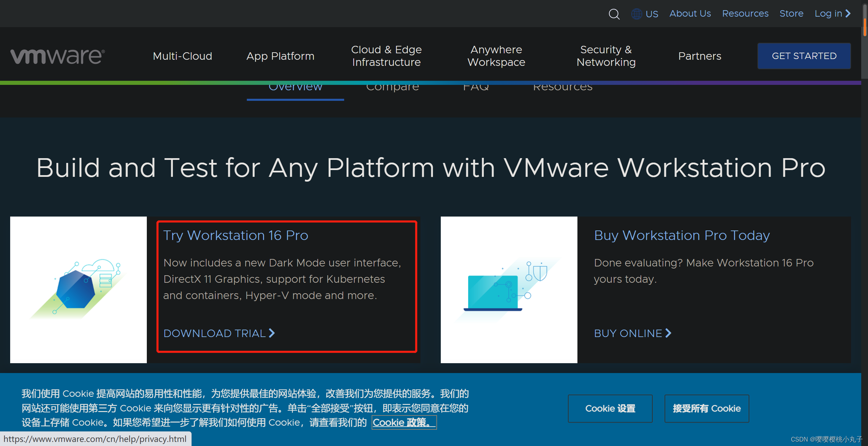Open Resources in the top bar
Image resolution: width=868 pixels, height=446 pixels.
[x=745, y=14]
